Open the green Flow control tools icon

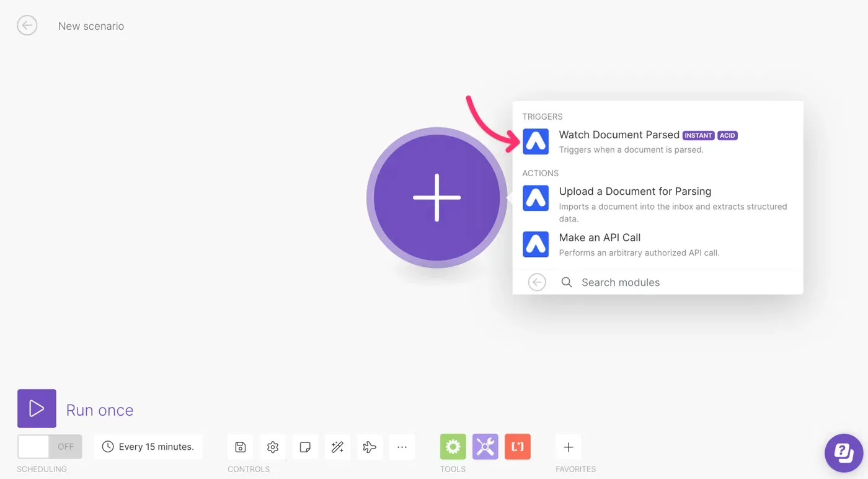tap(453, 447)
